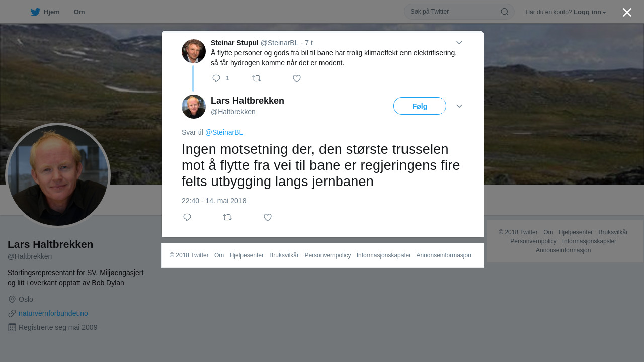Open Steinar Stupul's tweet options chevron
Image resolution: width=644 pixels, height=362 pixels.
click(459, 43)
